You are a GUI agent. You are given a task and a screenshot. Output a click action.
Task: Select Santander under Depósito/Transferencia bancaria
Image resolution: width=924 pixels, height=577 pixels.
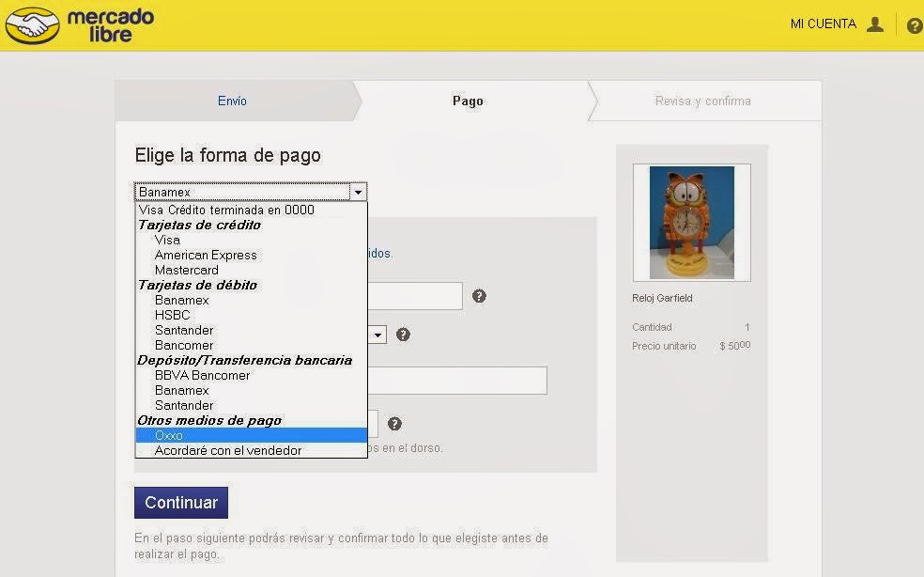(x=184, y=405)
